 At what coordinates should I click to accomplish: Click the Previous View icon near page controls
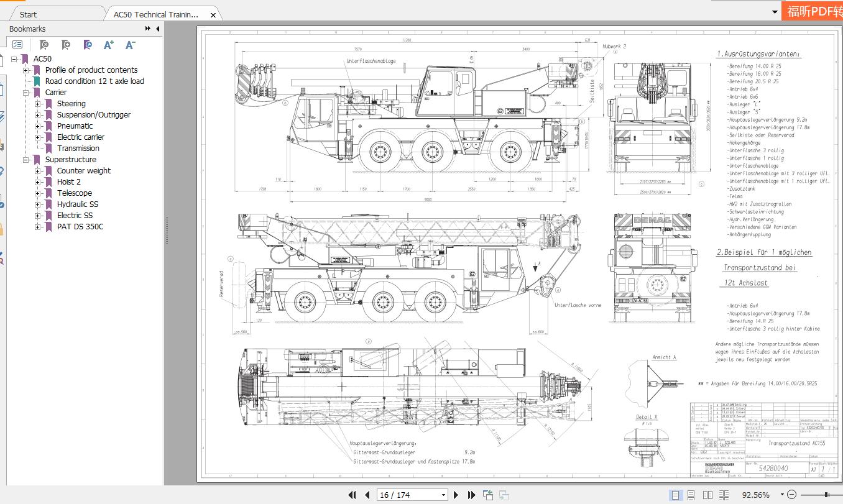coord(488,495)
